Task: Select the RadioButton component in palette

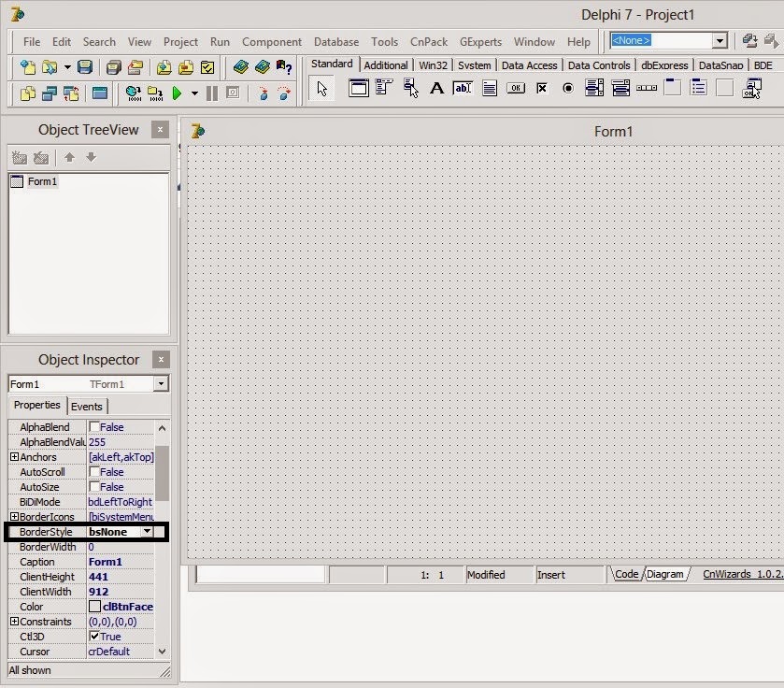Action: tap(568, 89)
